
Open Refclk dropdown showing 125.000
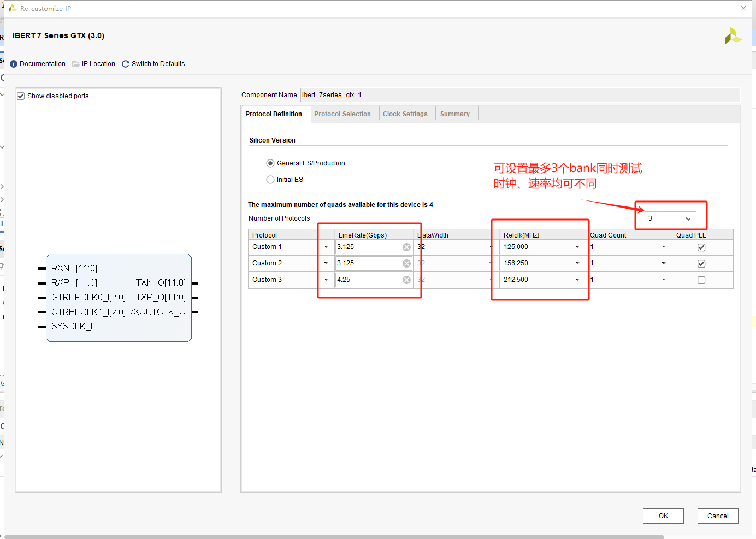tap(577, 247)
